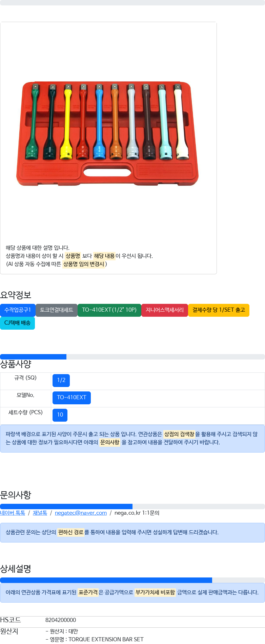The width and height of the screenshot is (265, 644).
Task: Open the 네이버 톡톡 inquiry link
Action: click(13, 513)
